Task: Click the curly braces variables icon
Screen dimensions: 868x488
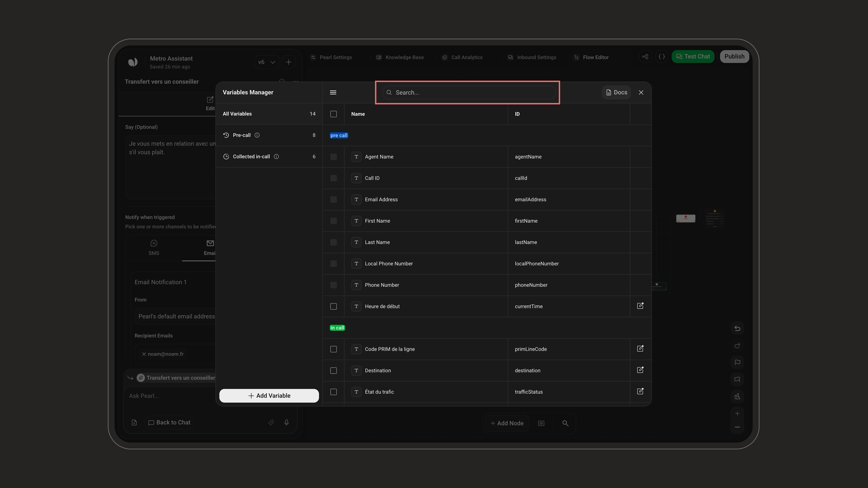Action: tap(662, 57)
